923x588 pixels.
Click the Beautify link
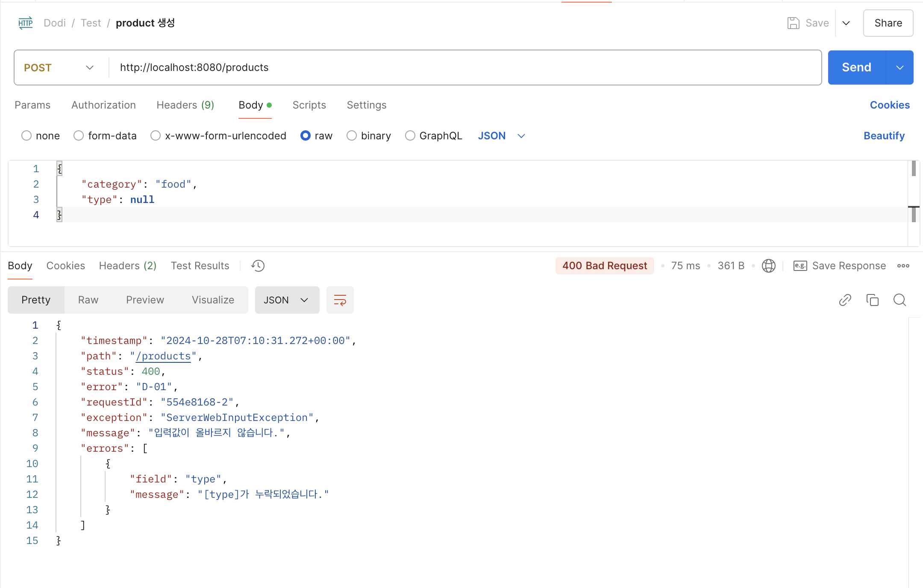[884, 136]
